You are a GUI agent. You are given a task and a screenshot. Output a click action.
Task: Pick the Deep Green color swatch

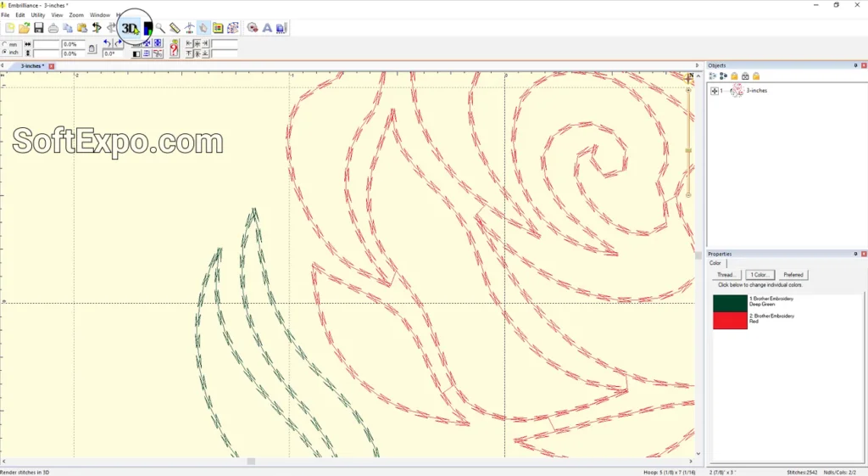pos(730,303)
